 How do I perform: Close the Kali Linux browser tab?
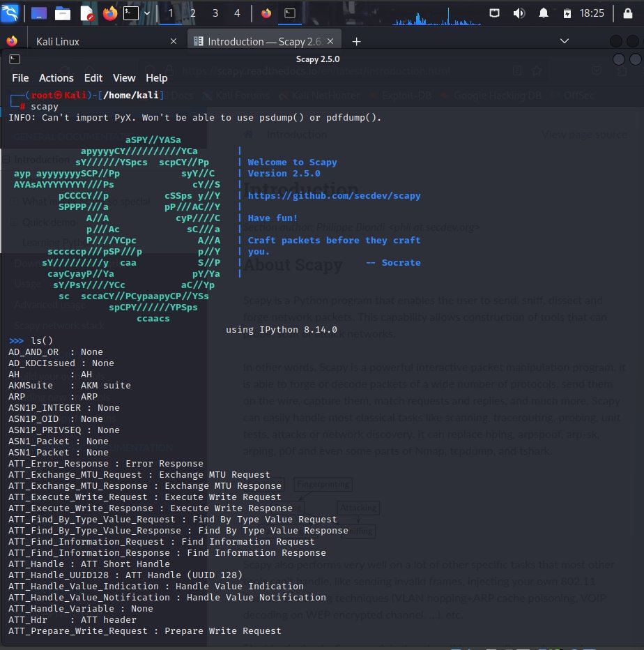click(x=174, y=41)
